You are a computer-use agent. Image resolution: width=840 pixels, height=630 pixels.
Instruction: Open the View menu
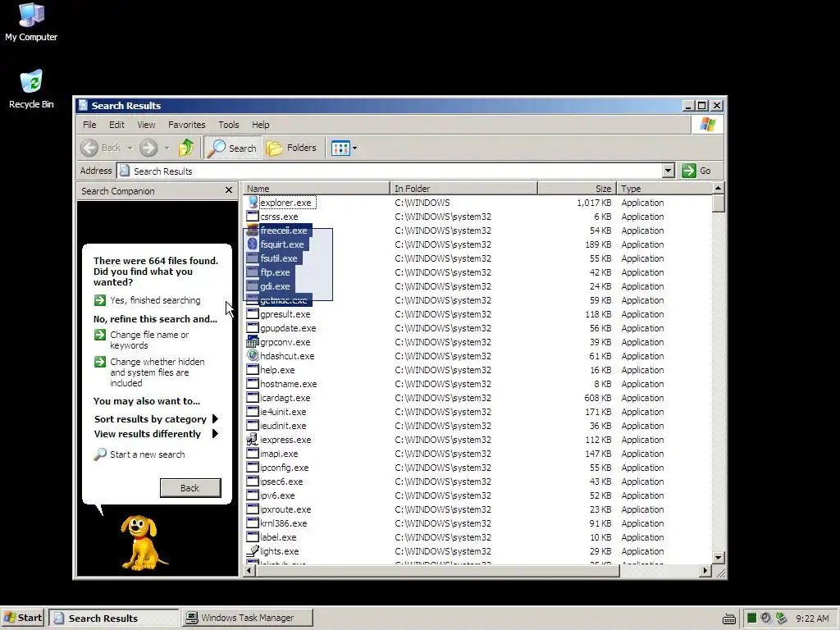point(146,125)
